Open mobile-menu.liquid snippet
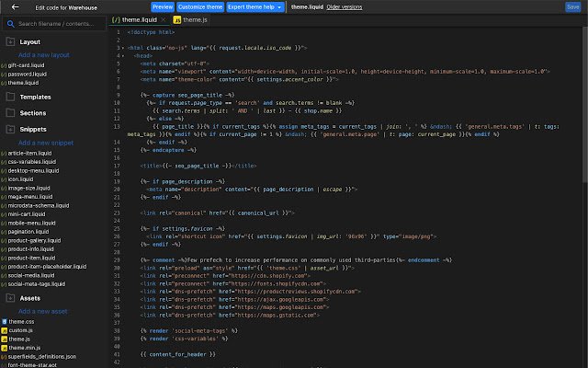The image size is (588, 368). 31,223
